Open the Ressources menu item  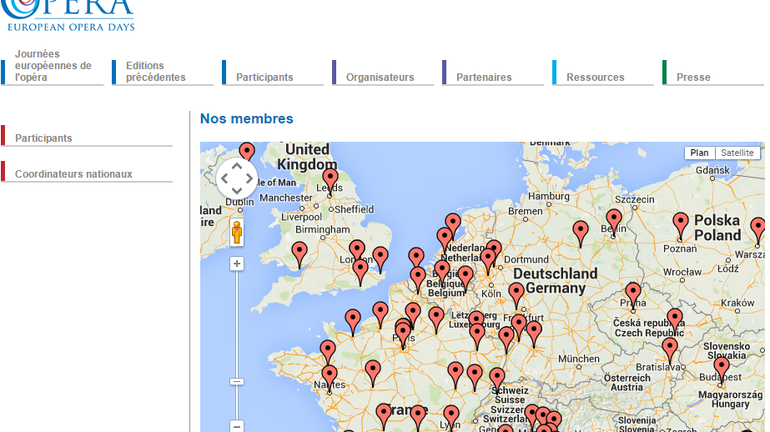click(x=595, y=77)
